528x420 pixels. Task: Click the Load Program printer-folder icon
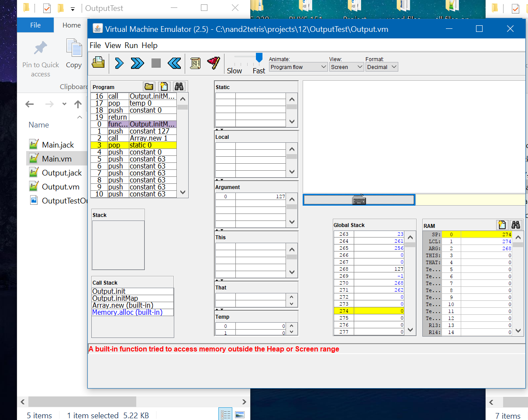tap(98, 63)
